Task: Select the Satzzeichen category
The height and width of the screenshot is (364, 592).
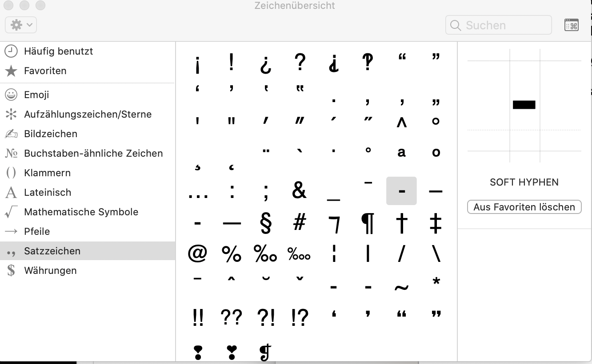Action: (x=88, y=251)
